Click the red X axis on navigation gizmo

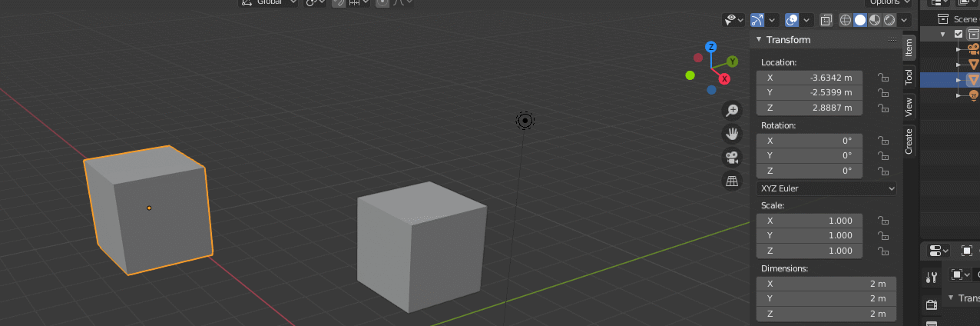click(x=723, y=78)
